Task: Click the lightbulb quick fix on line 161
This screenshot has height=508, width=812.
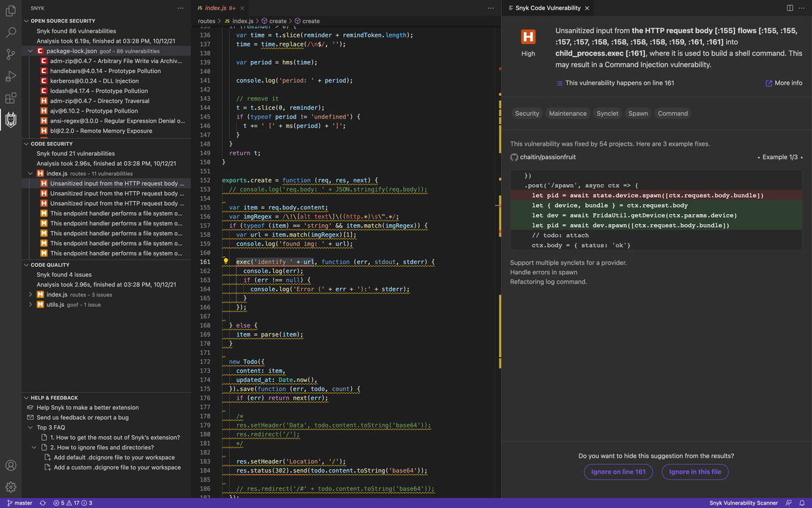Action: click(227, 261)
